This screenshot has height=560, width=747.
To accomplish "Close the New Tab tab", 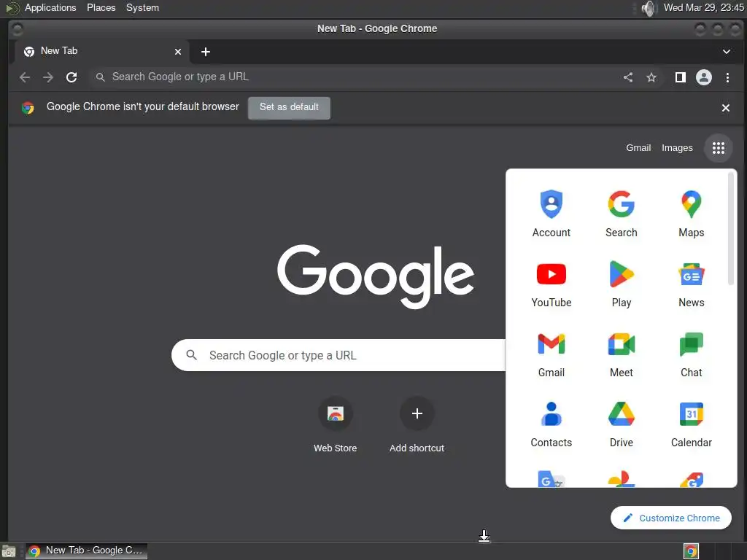I will click(x=178, y=52).
